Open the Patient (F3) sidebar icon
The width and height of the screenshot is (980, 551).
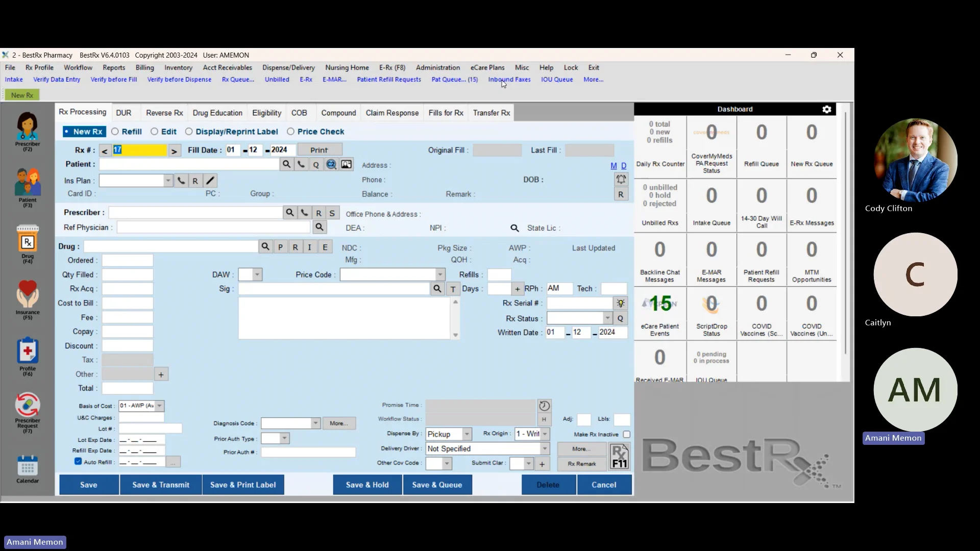point(28,187)
